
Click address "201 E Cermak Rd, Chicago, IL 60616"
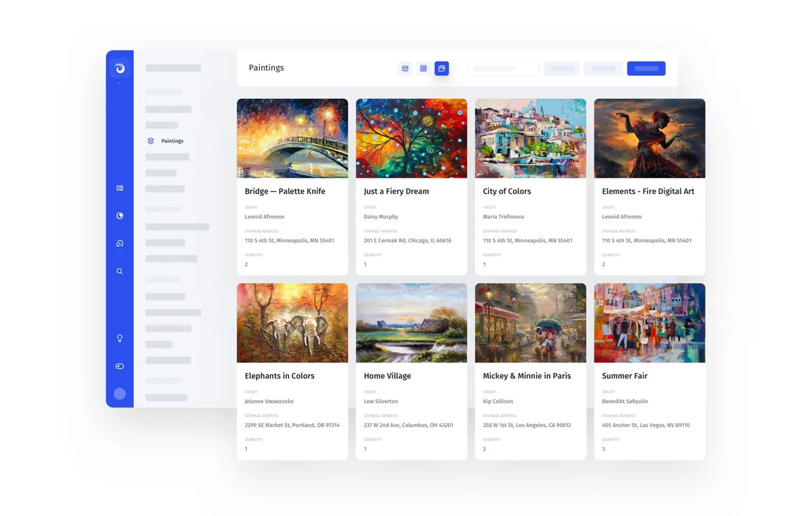click(x=407, y=241)
